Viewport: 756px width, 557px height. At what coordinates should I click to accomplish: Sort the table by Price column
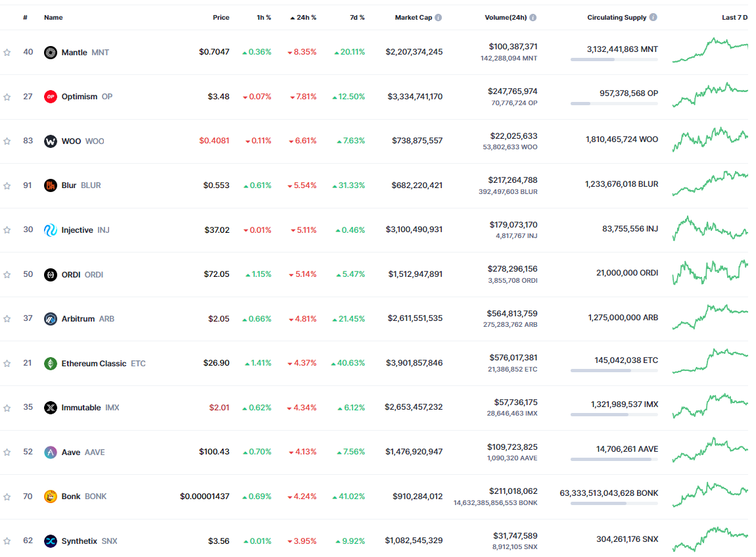pos(221,17)
